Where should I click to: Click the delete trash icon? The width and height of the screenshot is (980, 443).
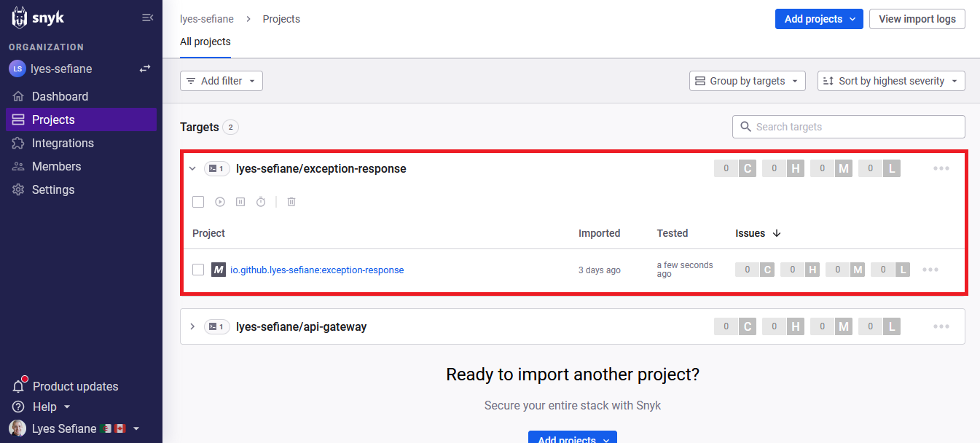click(x=291, y=202)
